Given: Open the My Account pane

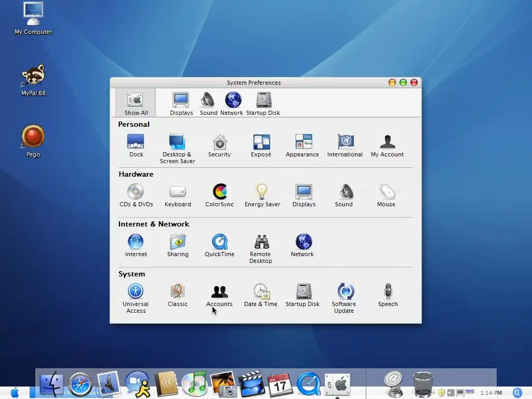Looking at the screenshot, I should tap(387, 145).
